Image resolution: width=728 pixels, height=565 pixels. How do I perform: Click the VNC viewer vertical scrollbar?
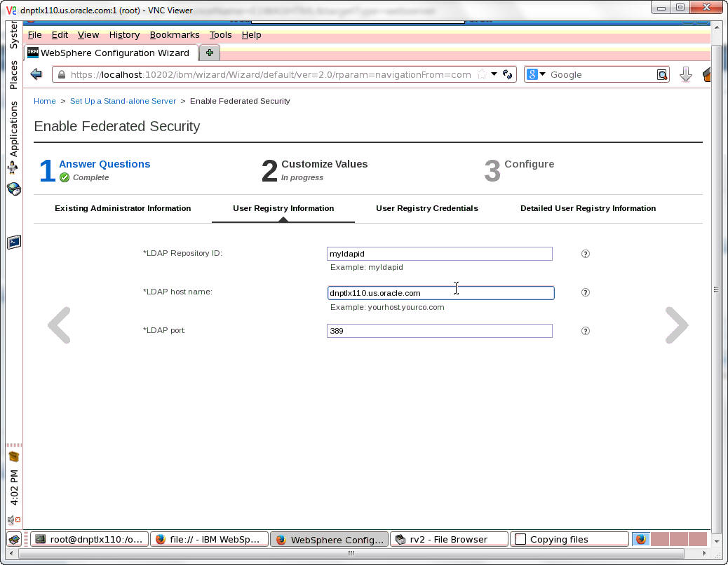point(716,290)
